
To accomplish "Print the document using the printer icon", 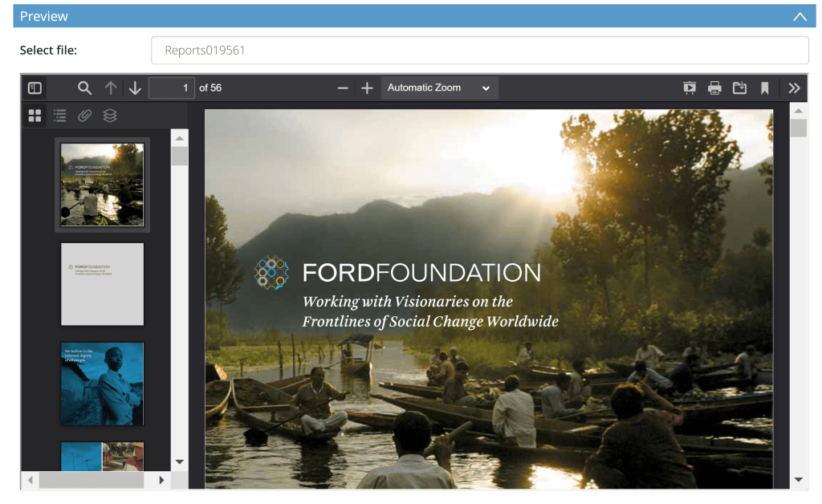I will tap(714, 88).
